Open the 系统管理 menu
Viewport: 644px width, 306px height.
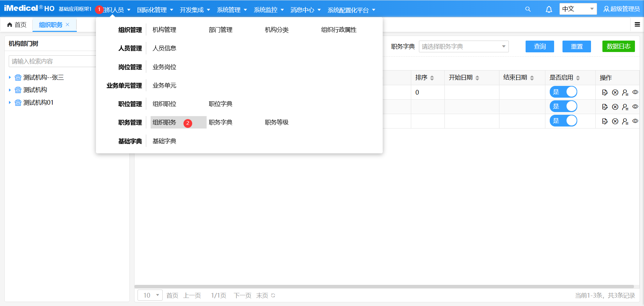click(x=232, y=10)
